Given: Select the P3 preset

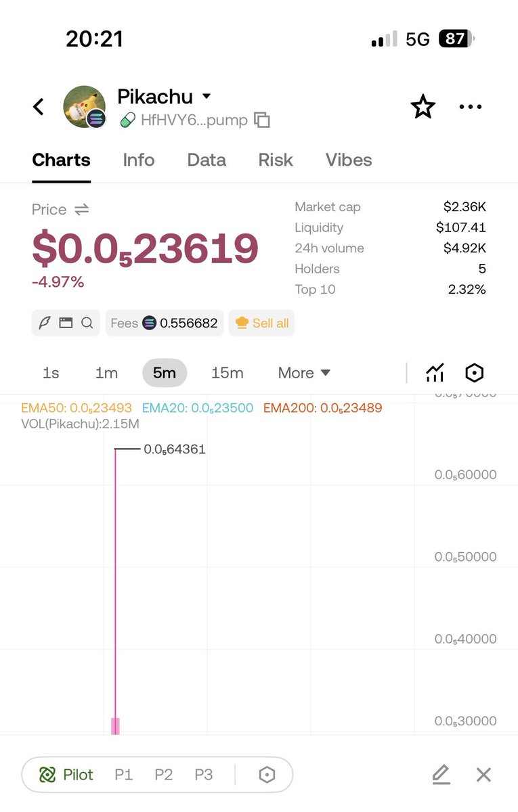Looking at the screenshot, I should (x=204, y=775).
